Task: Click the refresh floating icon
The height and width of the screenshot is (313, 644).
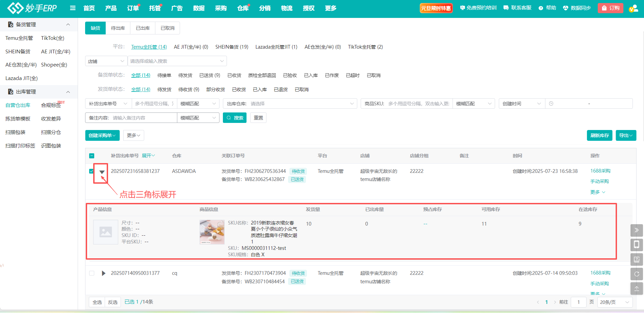Action: point(636,274)
